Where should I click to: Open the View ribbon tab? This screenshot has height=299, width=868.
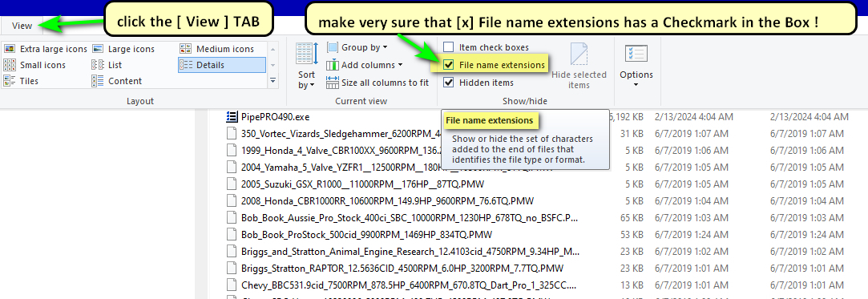[x=22, y=26]
